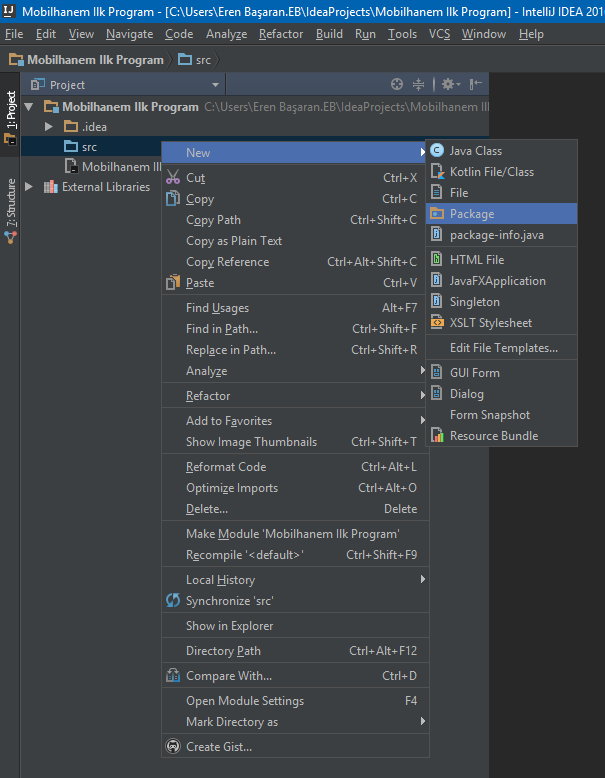Open Compare With... in the context menu
Screen dimensions: 605x778
(295, 676)
